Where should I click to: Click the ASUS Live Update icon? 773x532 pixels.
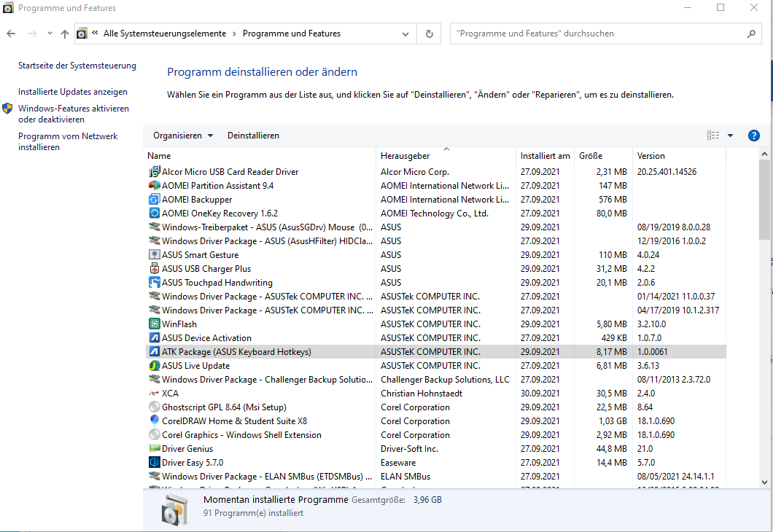click(x=155, y=366)
